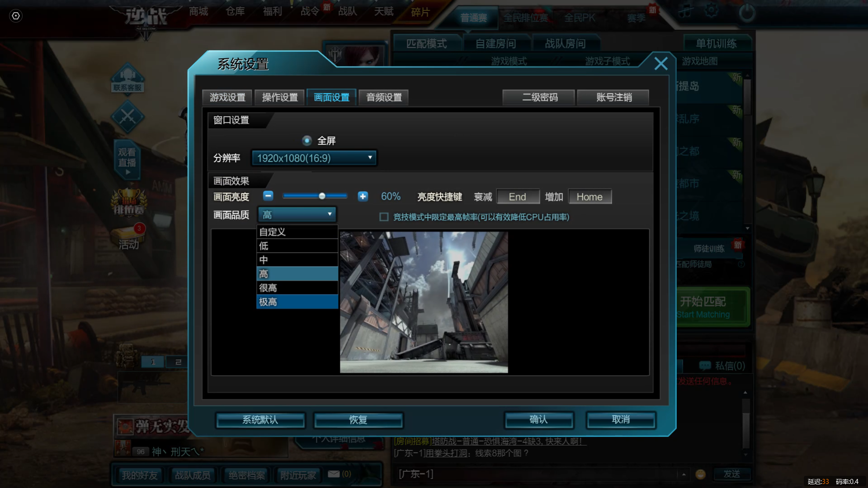Image resolution: width=868 pixels, height=488 pixels.
Task: Choose 高 quality option in list
Action: coord(297,274)
